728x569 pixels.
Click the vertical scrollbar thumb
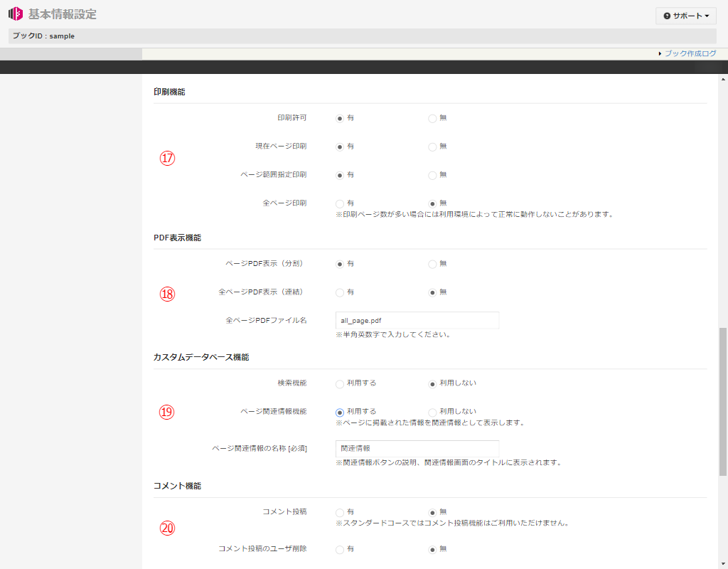tap(723, 401)
